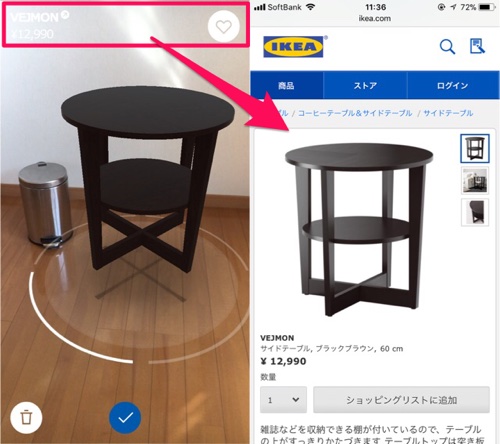
Task: Tap the battery indicator icon
Action: 487,7
